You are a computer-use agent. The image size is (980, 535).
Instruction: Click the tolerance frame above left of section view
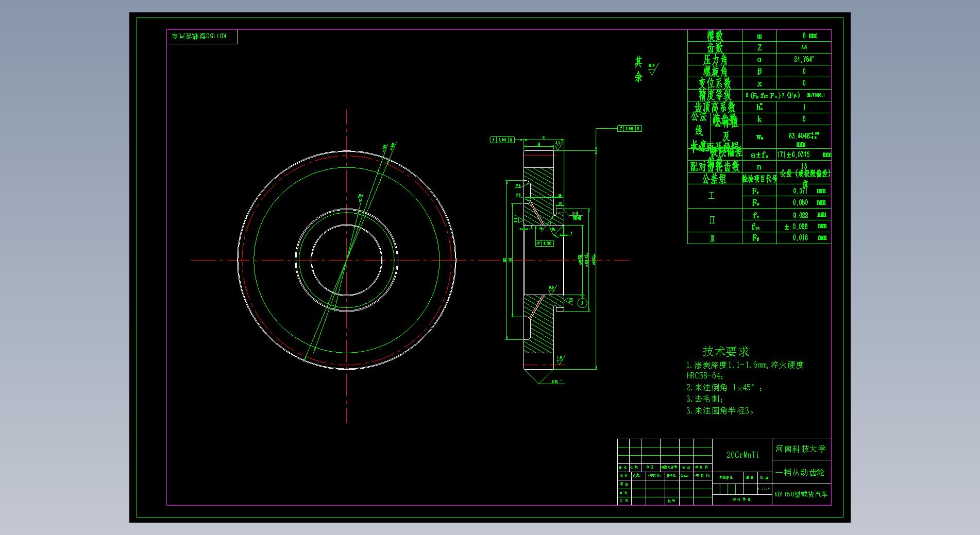pos(503,140)
